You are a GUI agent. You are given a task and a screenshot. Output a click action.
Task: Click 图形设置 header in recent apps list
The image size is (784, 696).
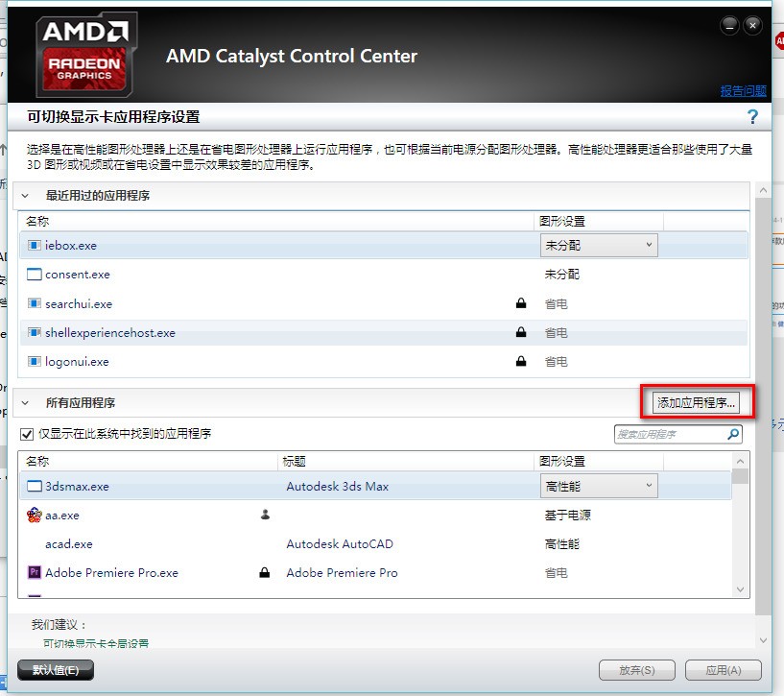(x=562, y=221)
